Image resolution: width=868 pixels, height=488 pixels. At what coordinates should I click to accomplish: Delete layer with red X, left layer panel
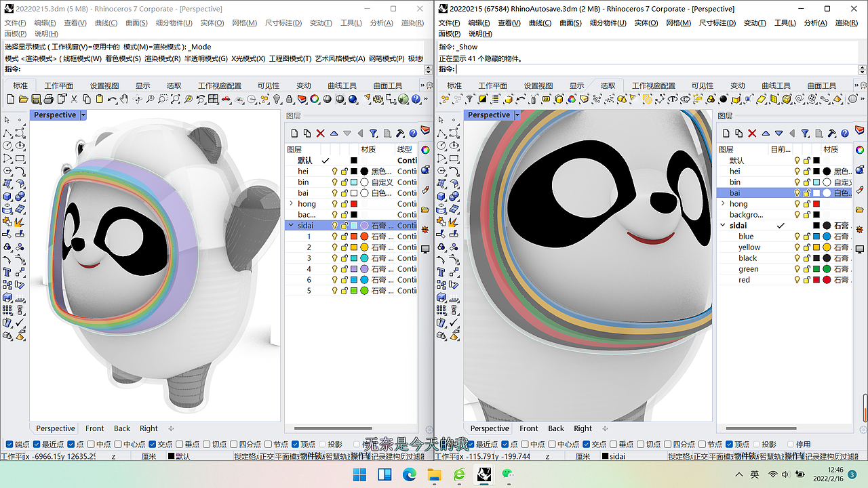pyautogui.click(x=321, y=134)
